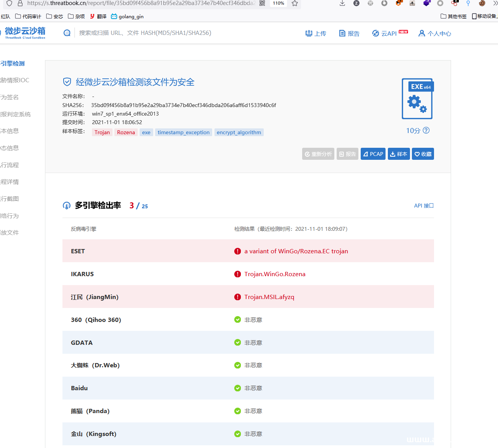Click the safe verdict shield icon

(67, 82)
